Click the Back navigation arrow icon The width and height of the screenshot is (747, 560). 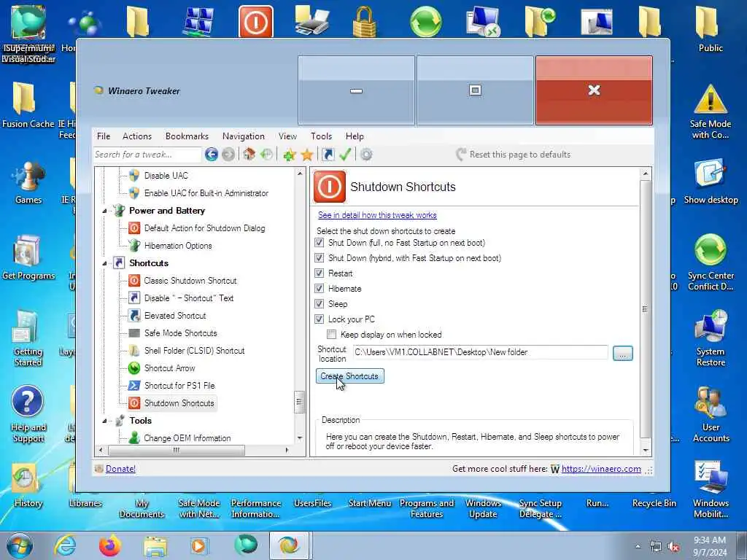pos(211,155)
